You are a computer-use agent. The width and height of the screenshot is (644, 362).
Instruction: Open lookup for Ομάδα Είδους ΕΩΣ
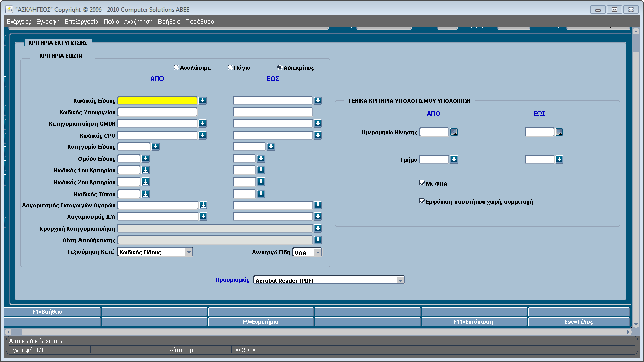[x=261, y=159]
